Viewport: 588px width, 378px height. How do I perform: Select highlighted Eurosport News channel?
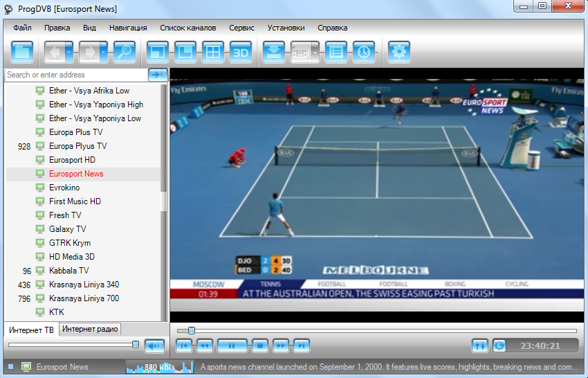[x=84, y=174]
